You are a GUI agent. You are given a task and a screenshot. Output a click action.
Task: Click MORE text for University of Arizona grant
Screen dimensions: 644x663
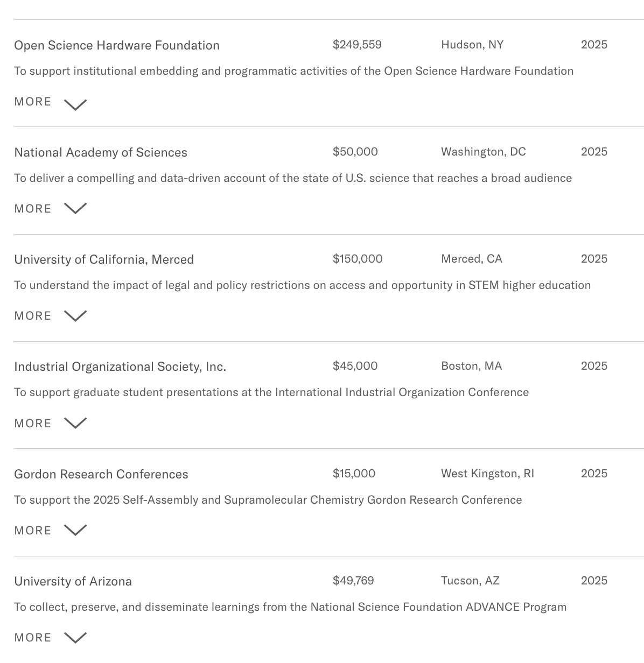pyautogui.click(x=33, y=638)
